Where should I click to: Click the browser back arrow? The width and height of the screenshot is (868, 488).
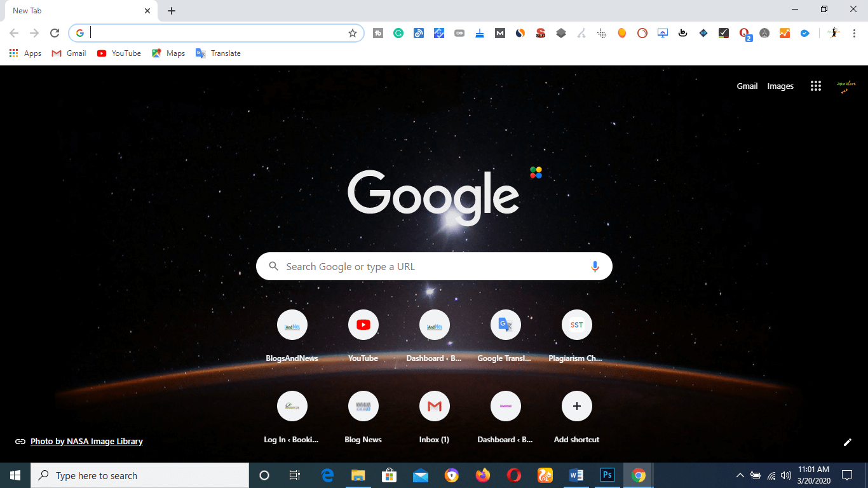(x=14, y=33)
